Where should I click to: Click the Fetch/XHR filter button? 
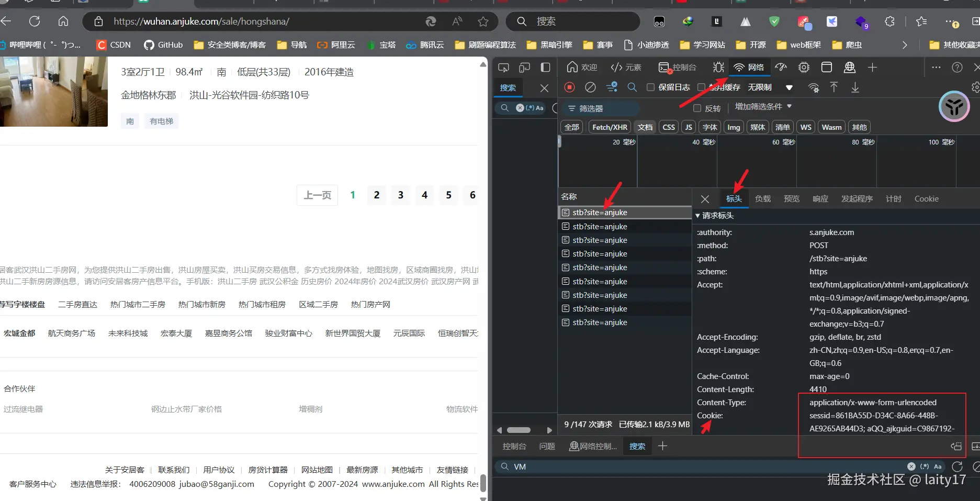coord(609,127)
